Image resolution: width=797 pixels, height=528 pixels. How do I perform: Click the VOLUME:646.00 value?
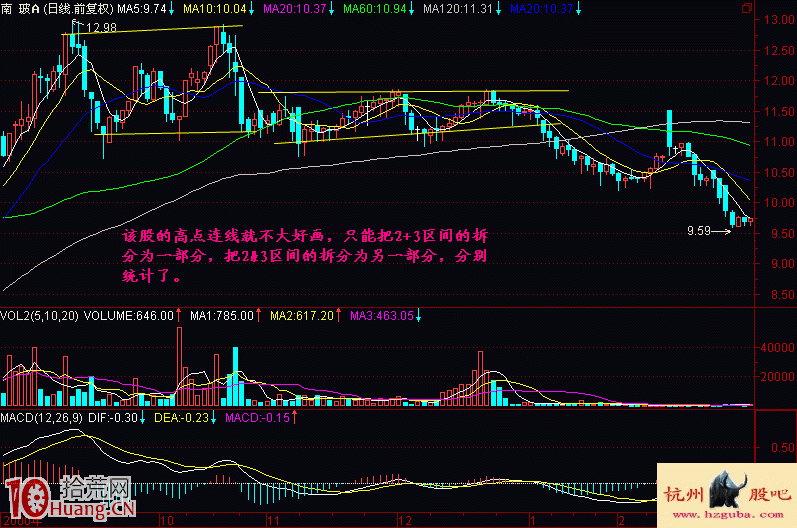pyautogui.click(x=129, y=316)
